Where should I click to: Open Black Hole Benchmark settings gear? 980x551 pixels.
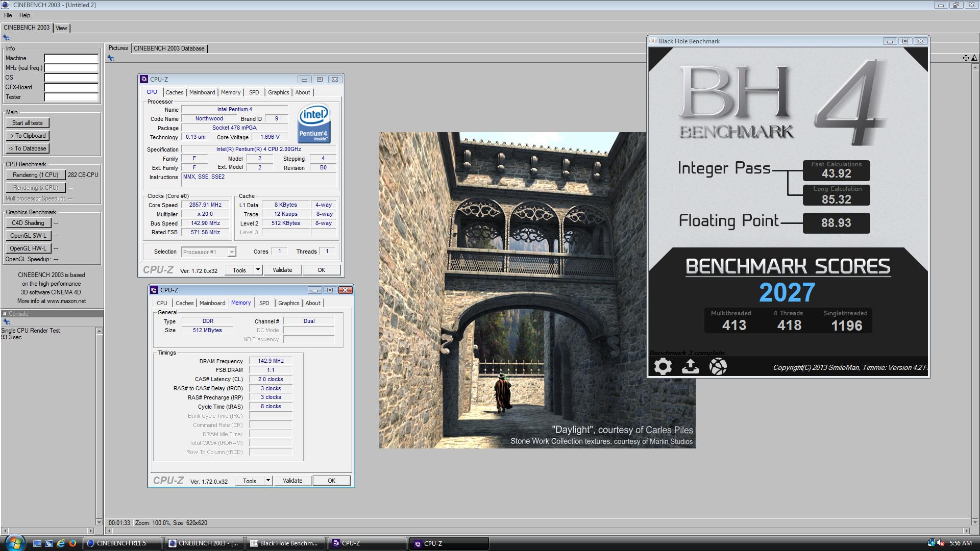(663, 366)
